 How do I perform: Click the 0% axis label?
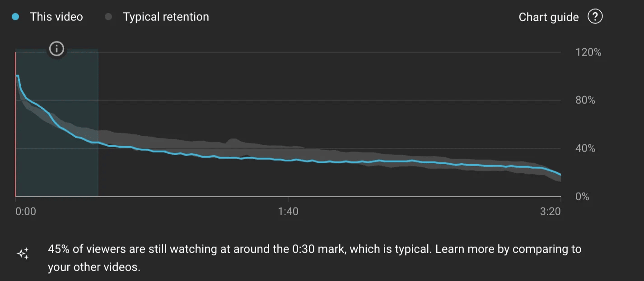point(583,197)
